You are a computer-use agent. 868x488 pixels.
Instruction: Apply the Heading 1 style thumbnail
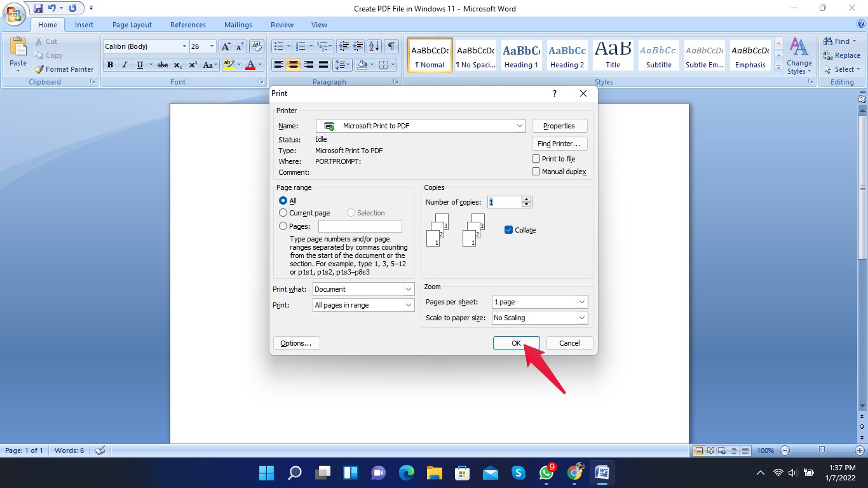[x=522, y=55]
